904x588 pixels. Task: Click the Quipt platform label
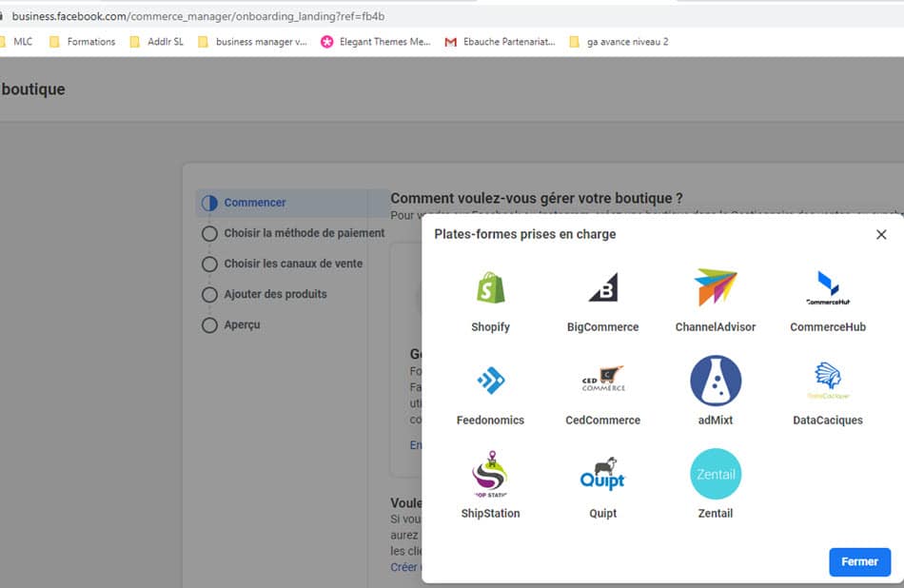tap(603, 514)
